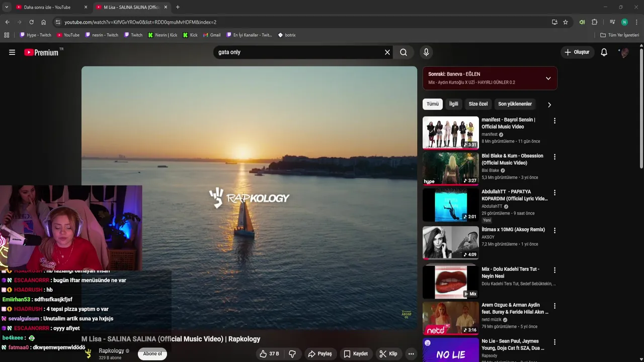Play manifest Başrol Sensin thumbnail
The image size is (644, 362).
pos(451,133)
